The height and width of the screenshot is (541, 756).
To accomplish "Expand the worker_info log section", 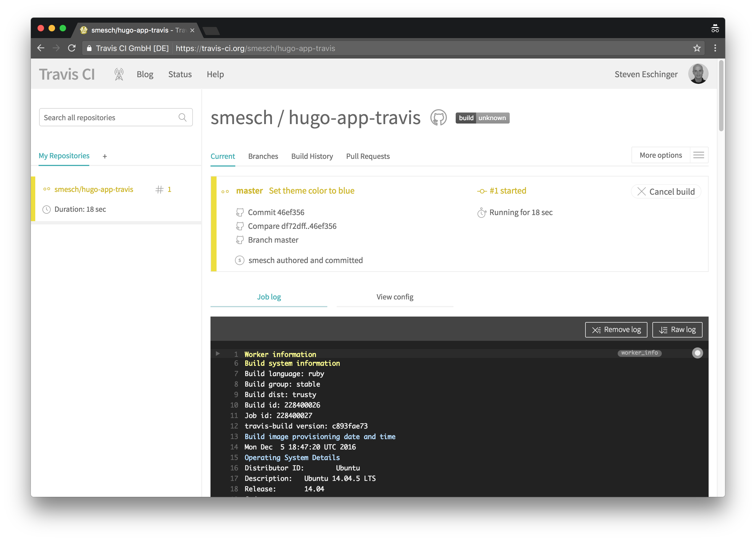I will 217,354.
